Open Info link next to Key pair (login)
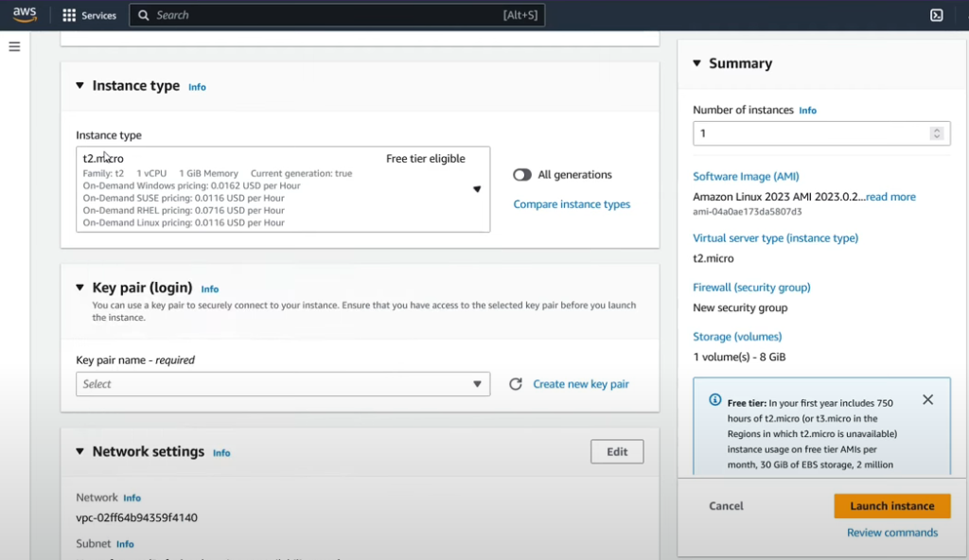This screenshot has width=969, height=560. [209, 289]
